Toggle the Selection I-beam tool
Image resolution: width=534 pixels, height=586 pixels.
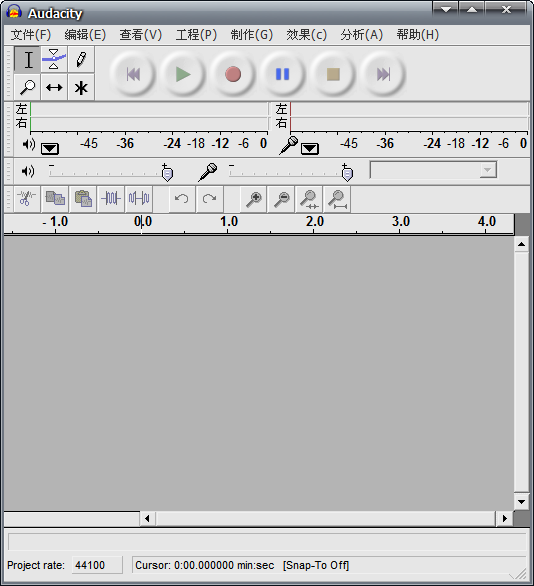(27, 60)
